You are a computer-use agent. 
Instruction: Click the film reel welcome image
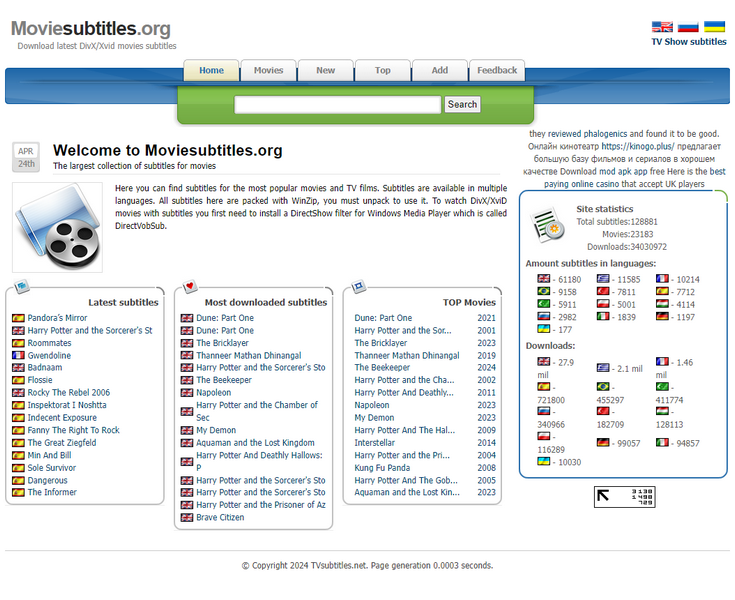[57, 227]
